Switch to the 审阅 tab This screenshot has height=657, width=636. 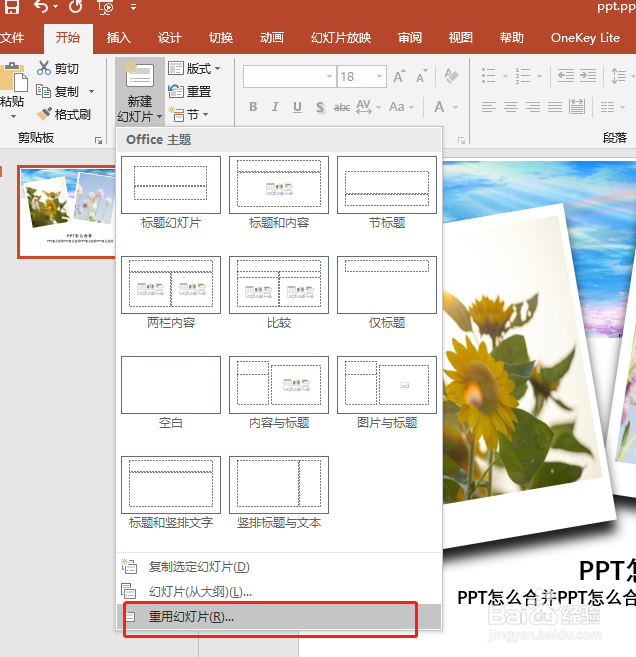409,38
